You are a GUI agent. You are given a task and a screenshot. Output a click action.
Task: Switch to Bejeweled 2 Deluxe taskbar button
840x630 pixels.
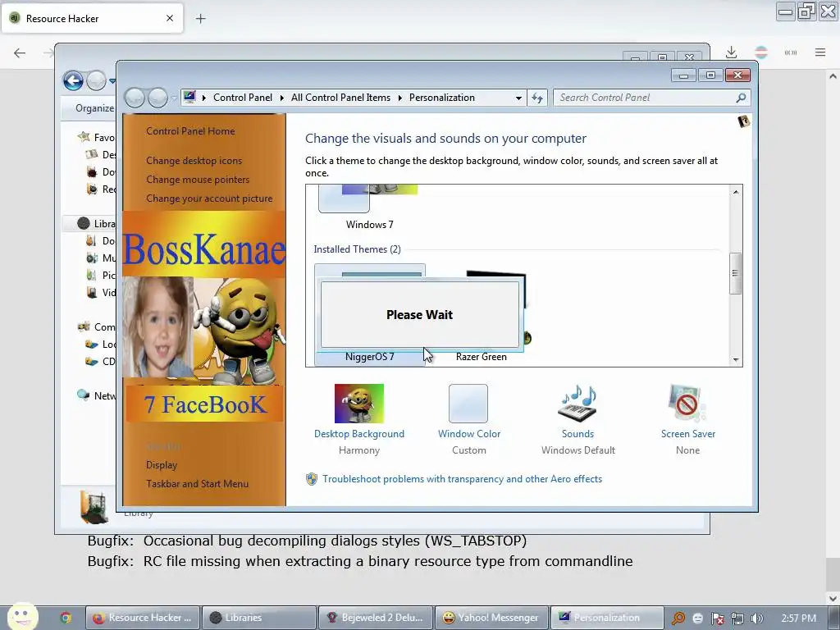(376, 618)
